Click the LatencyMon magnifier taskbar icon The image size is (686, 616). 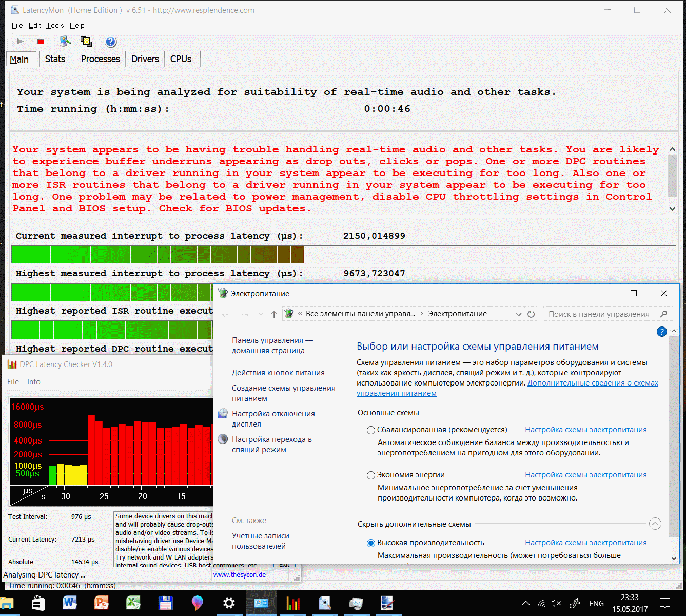(325, 604)
